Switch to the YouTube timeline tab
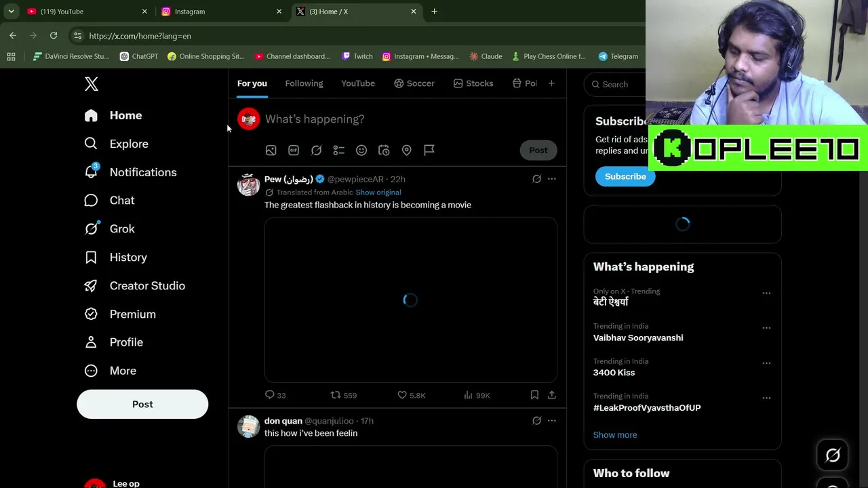Viewport: 868px width, 488px height. click(x=358, y=83)
